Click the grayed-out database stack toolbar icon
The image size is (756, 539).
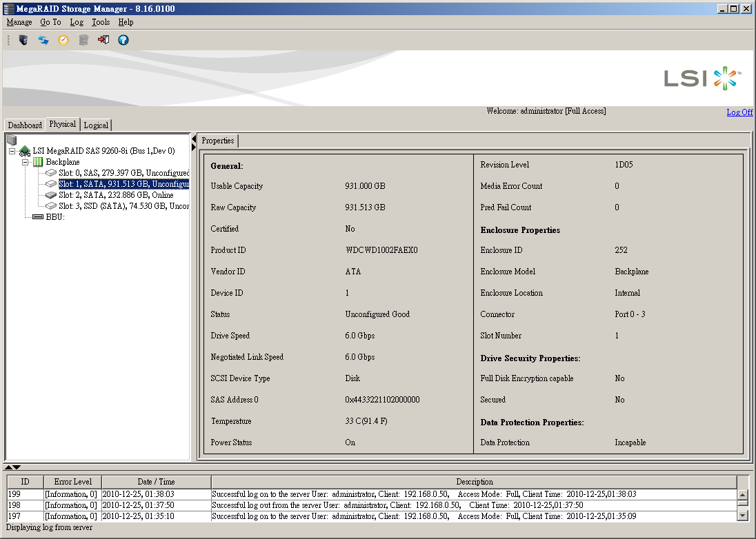pyautogui.click(x=83, y=40)
